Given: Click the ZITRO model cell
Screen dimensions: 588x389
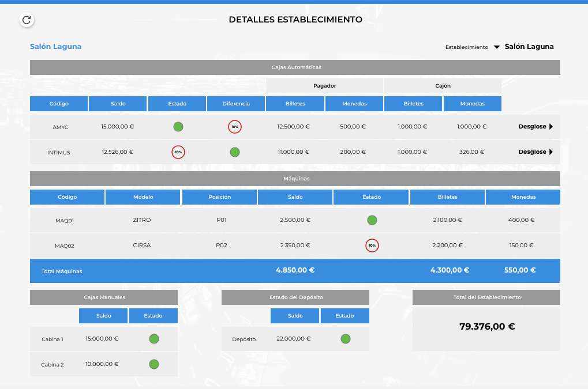Looking at the screenshot, I should coord(142,220).
